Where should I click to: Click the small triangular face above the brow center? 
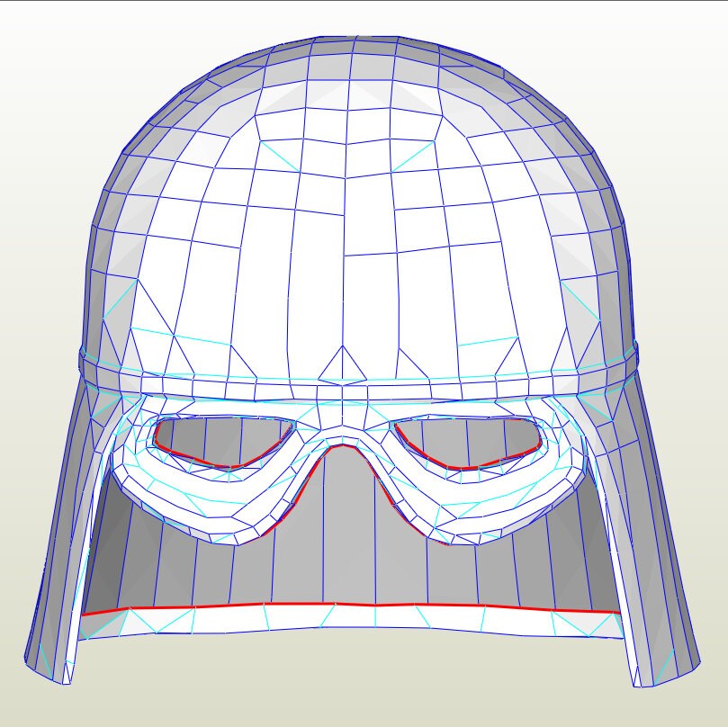[342, 367]
